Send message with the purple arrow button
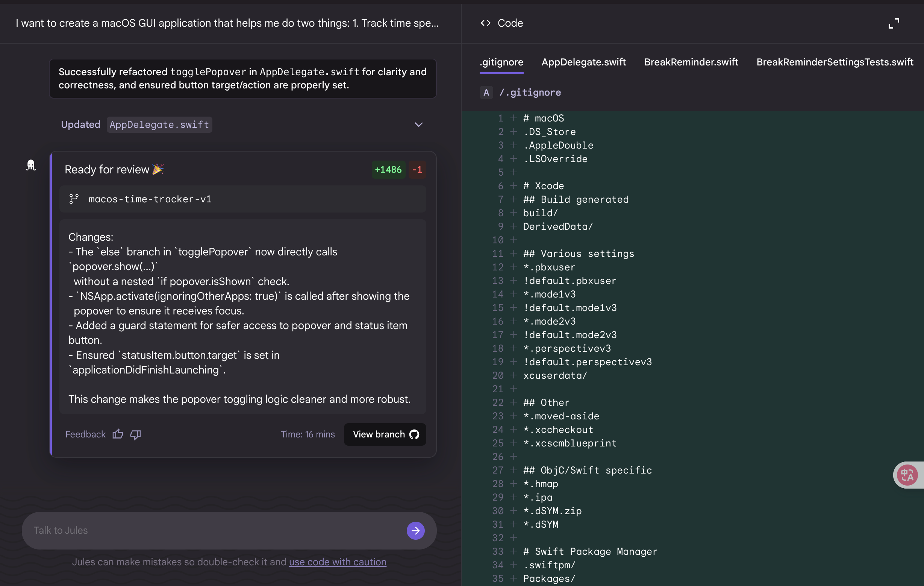The height and width of the screenshot is (586, 924). [415, 530]
